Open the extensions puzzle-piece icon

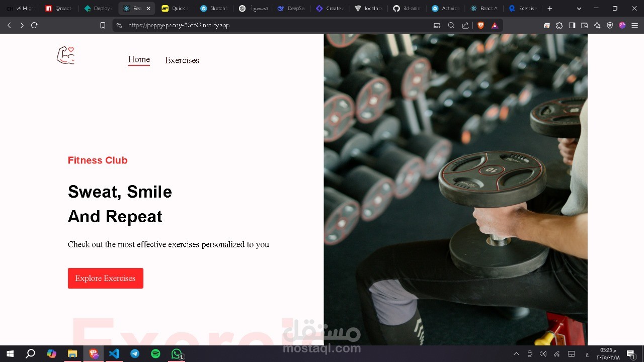[x=559, y=25]
